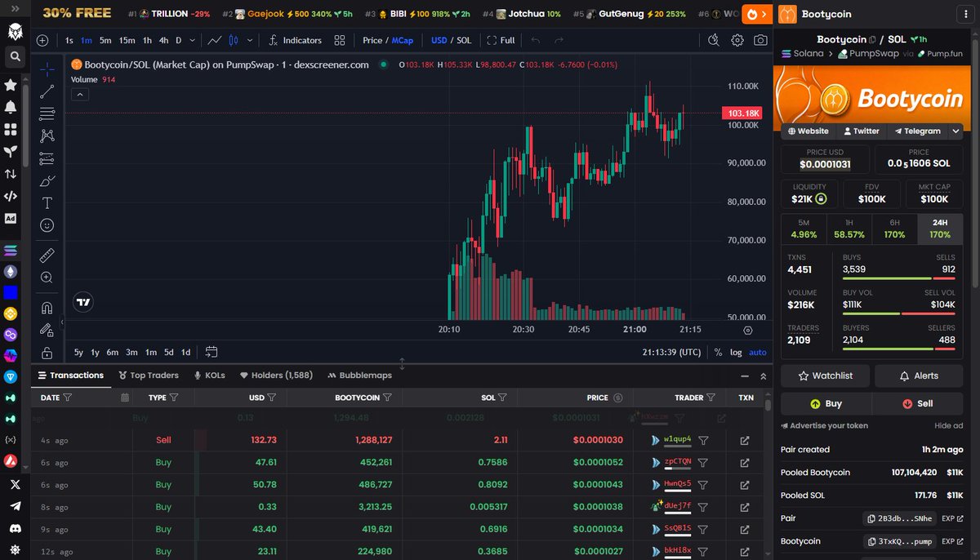Toggle log scale on chart
Viewport: 980px width, 560px height.
pyautogui.click(x=736, y=352)
